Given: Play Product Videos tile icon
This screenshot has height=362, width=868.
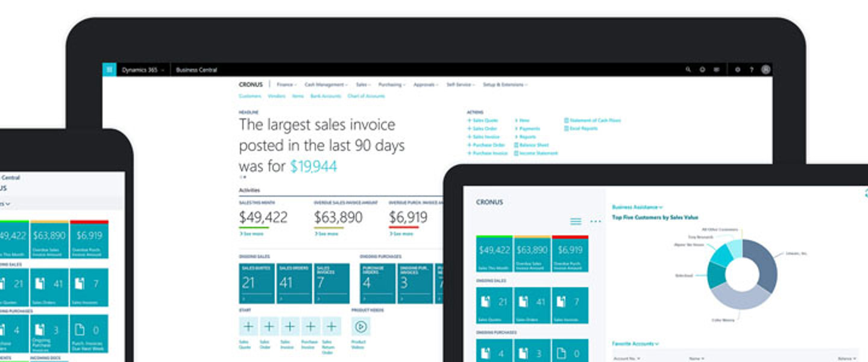Looking at the screenshot, I should point(361,326).
